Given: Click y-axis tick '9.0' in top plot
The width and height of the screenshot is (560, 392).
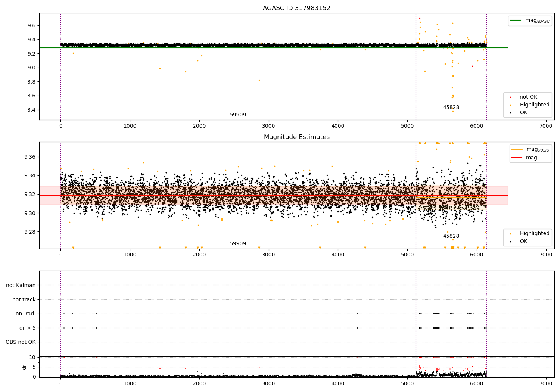Looking at the screenshot, I should (31, 68).
